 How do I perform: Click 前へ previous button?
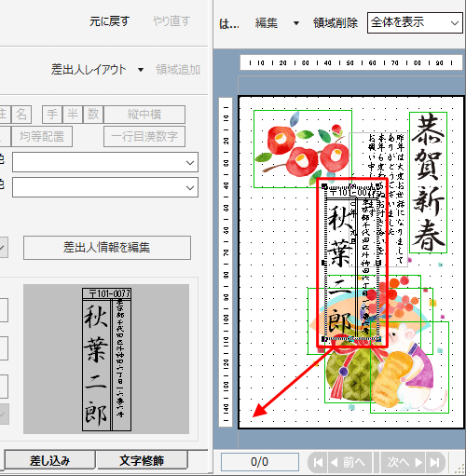point(349,462)
